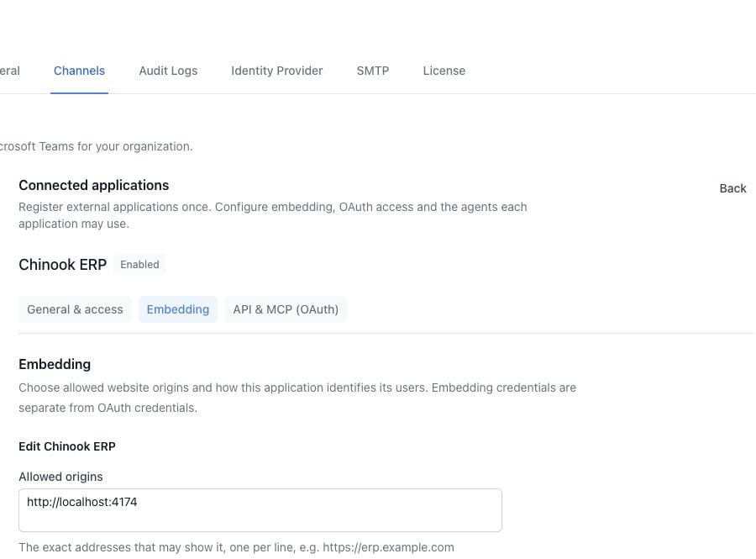Screen dimensions: 756x559
Task: Click 'Register external applications once' description
Action: coord(273,215)
